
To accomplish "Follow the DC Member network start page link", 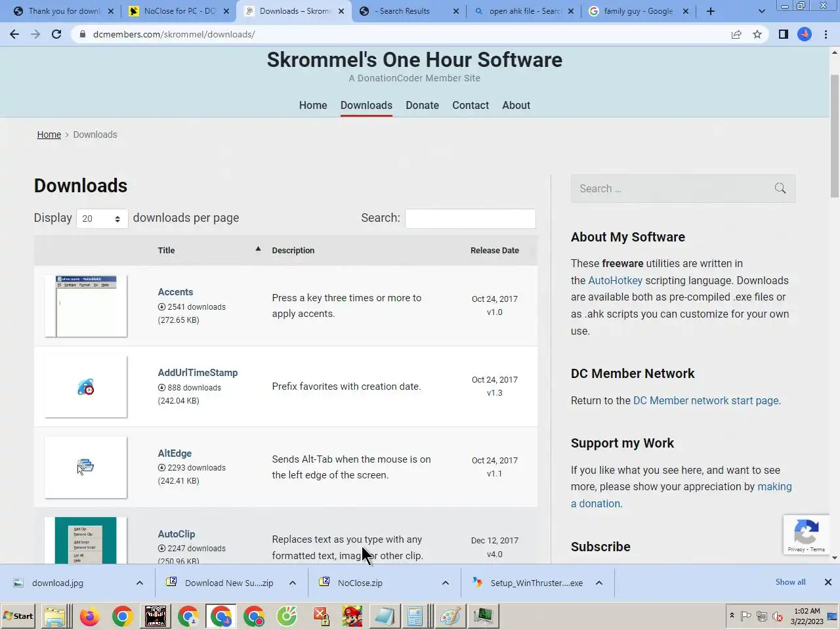I will point(706,400).
